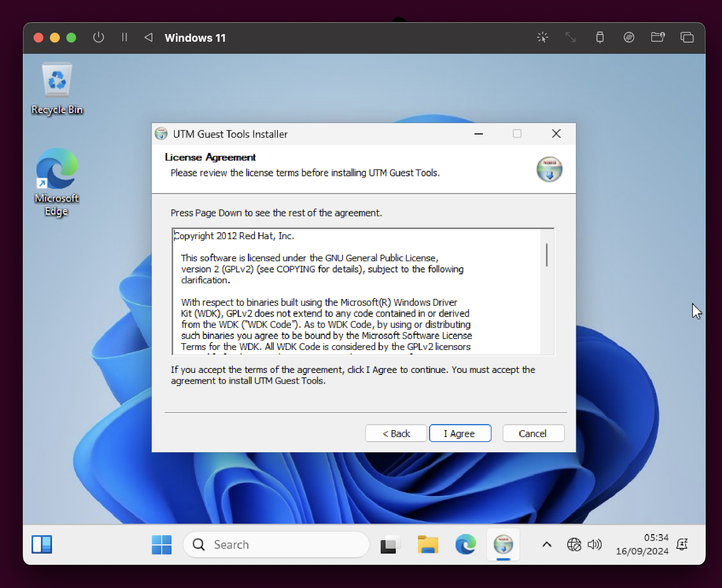This screenshot has width=722, height=588.
Task: Open the Recycle Bin desktop icon
Action: 57,89
